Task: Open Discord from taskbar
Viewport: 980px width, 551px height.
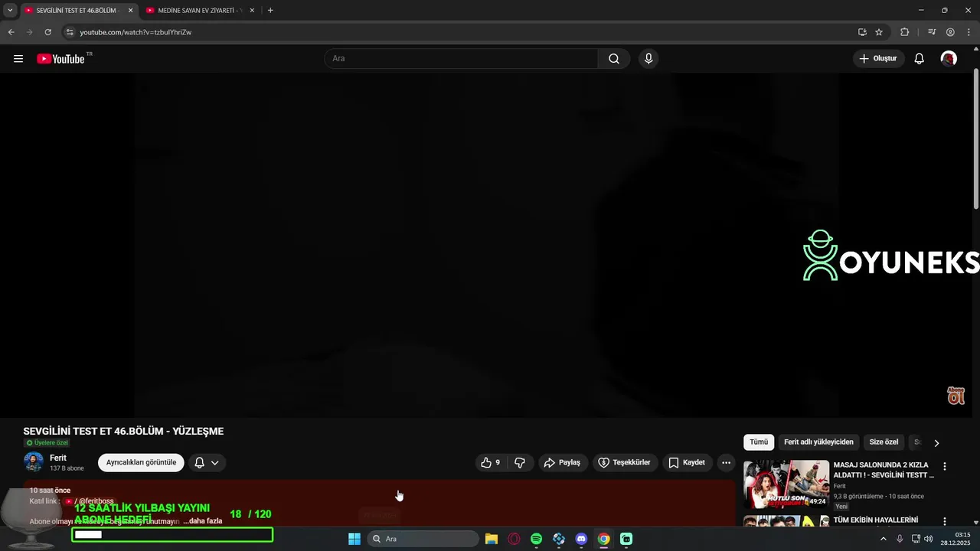Action: point(581,539)
